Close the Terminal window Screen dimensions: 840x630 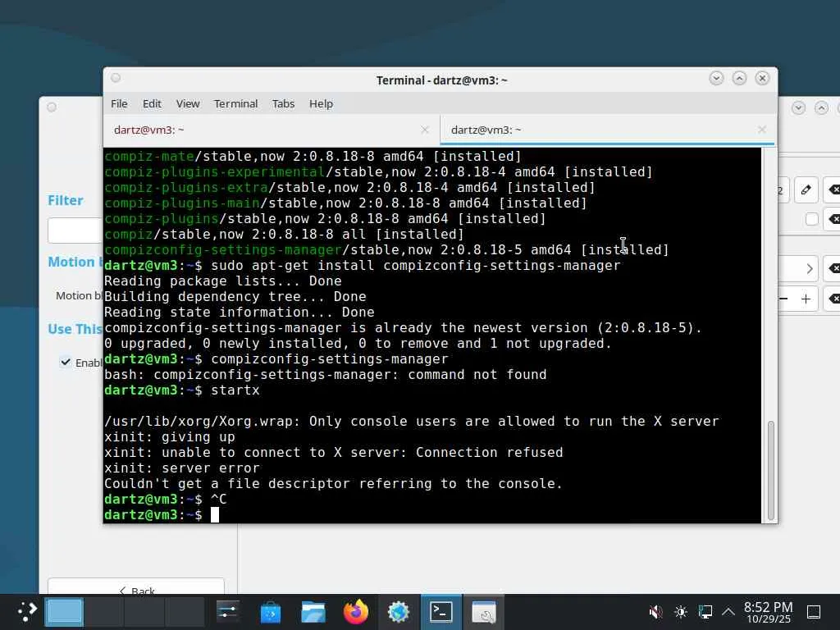(x=762, y=78)
